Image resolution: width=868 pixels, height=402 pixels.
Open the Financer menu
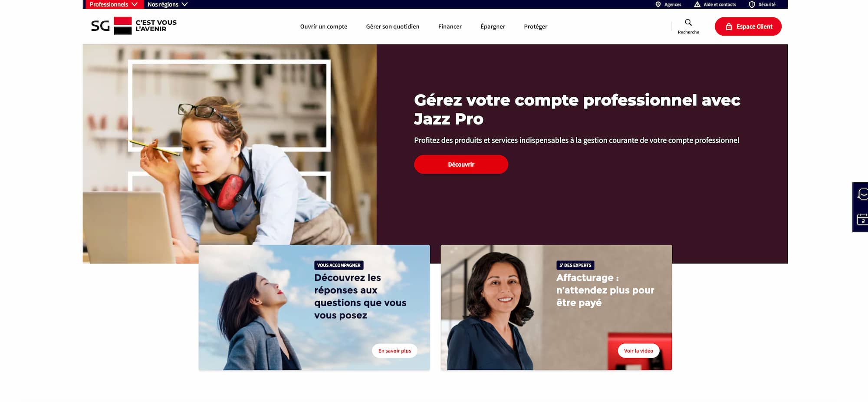[x=450, y=26]
